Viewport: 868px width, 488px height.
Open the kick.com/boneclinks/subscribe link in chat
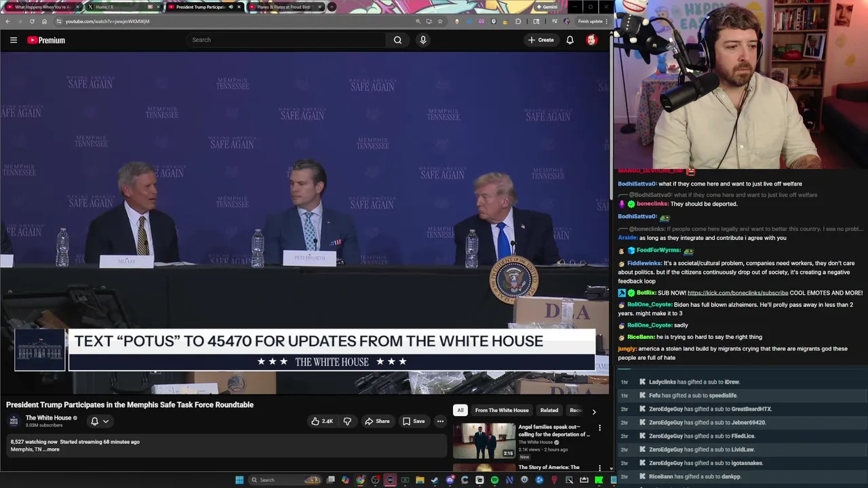[x=738, y=293]
